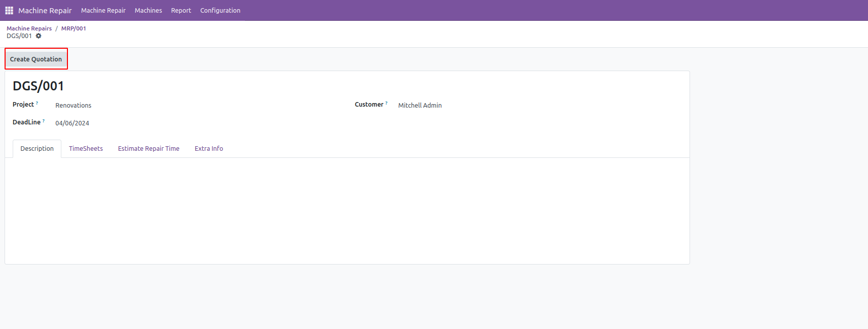
Task: Click the Project field label
Action: click(x=23, y=105)
